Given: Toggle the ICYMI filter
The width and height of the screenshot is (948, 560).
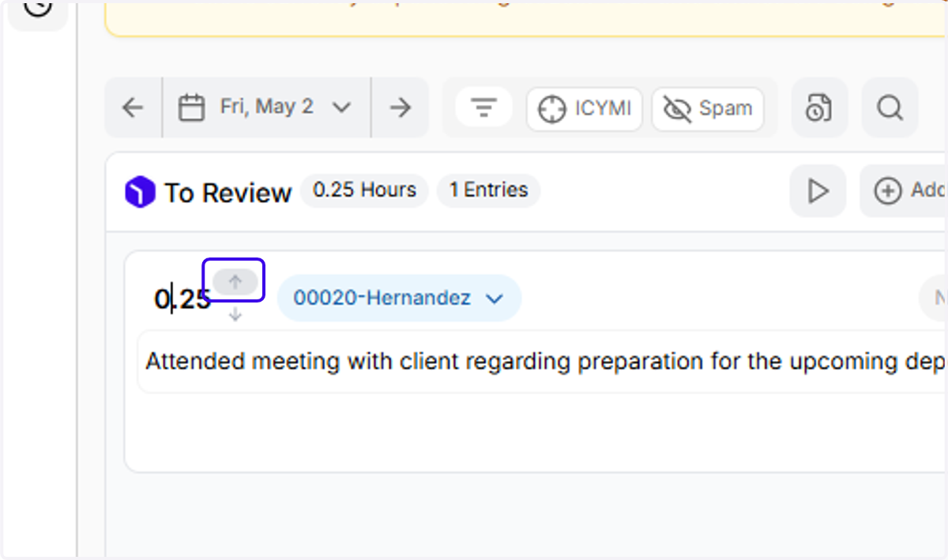Looking at the screenshot, I should click(585, 109).
